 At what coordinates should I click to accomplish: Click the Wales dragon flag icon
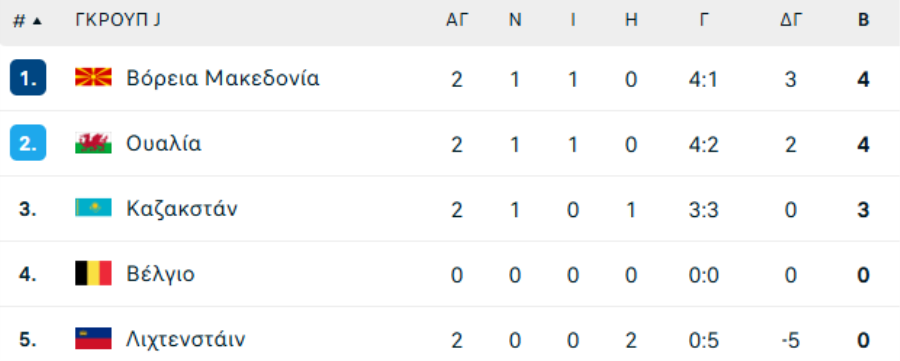tap(93, 143)
